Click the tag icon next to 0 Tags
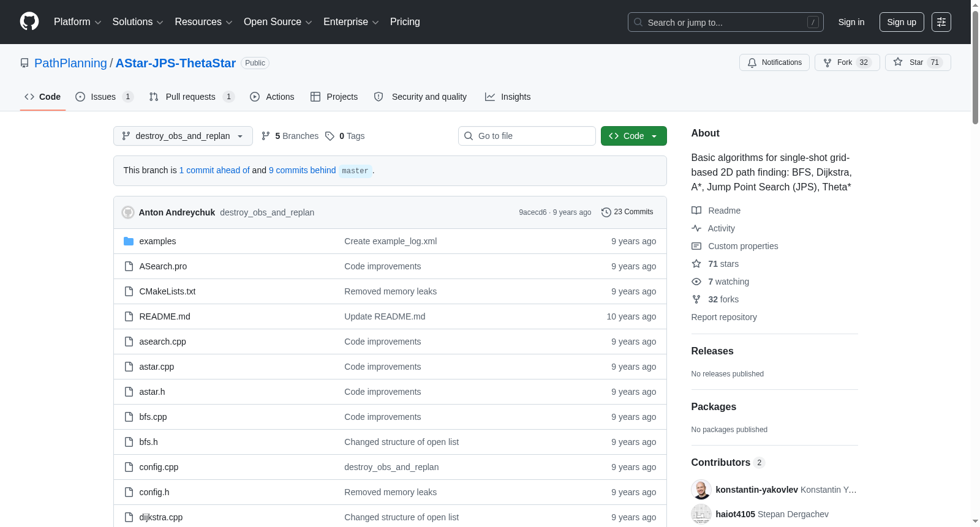 (330, 136)
